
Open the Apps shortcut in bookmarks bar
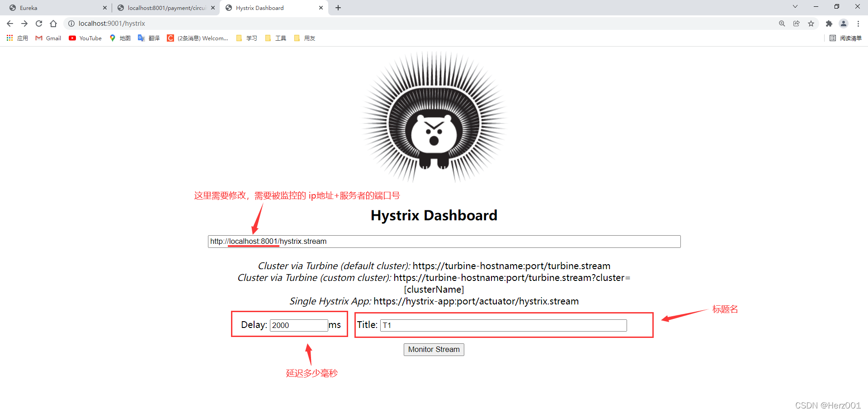pyautogui.click(x=17, y=38)
